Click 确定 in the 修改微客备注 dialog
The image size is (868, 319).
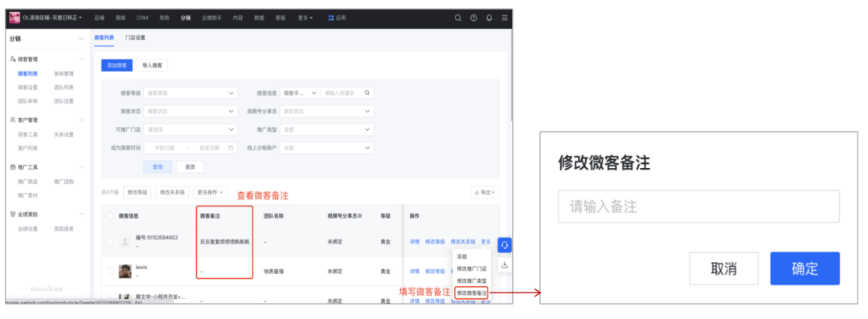[x=805, y=268]
